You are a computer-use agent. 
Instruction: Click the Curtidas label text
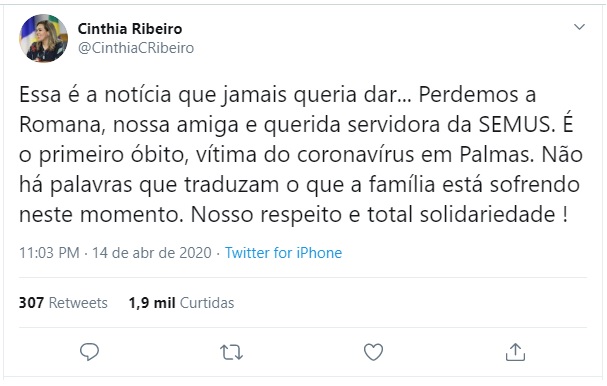point(207,303)
